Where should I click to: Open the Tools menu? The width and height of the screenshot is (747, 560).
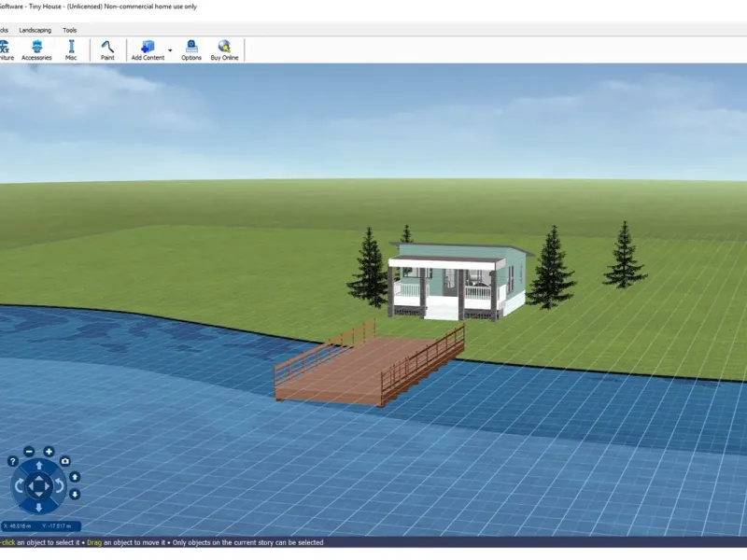click(x=70, y=30)
